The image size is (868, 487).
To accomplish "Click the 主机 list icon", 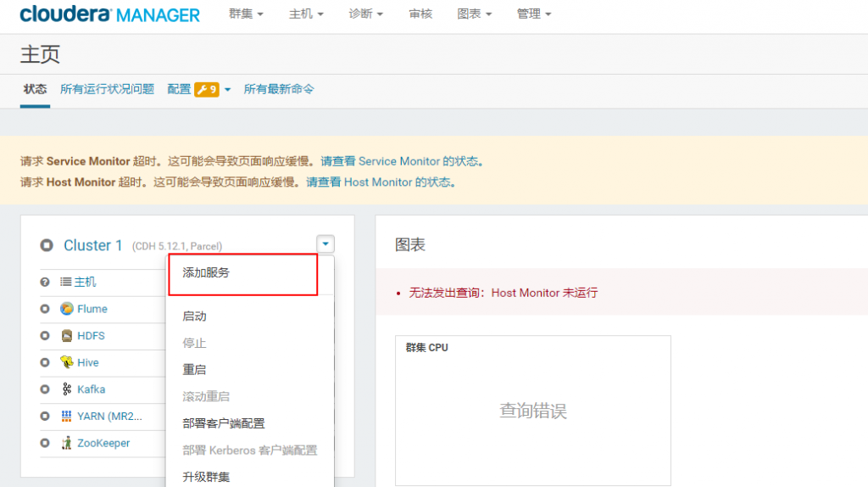I will pyautogui.click(x=66, y=282).
